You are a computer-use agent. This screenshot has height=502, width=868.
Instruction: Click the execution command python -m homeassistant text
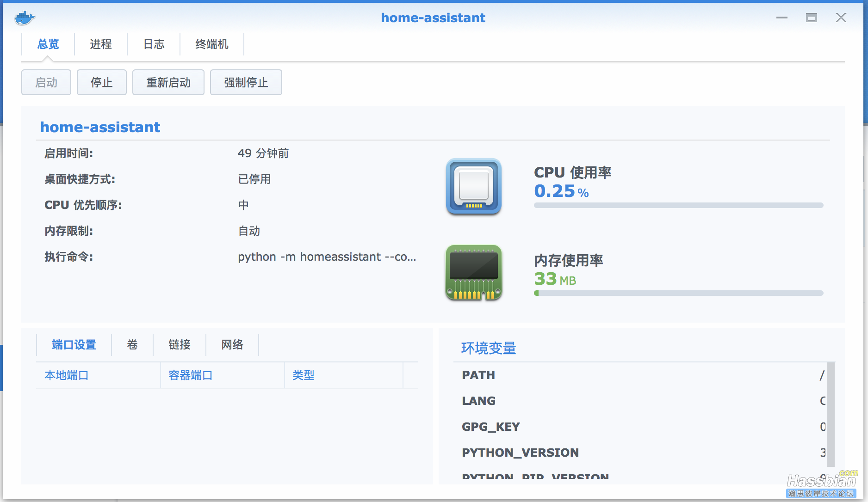(327, 257)
